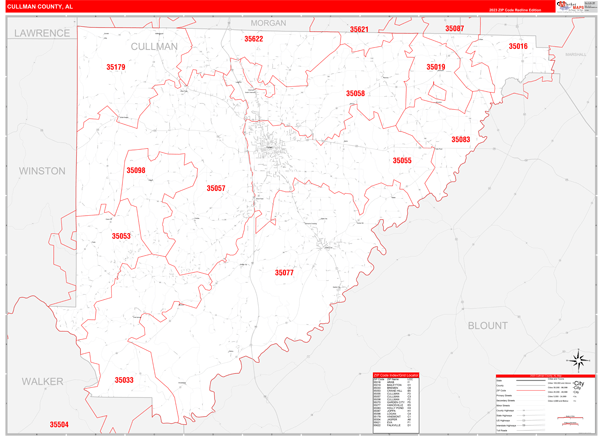
Task: Select ZIP code 35057 label
Action: tap(216, 188)
